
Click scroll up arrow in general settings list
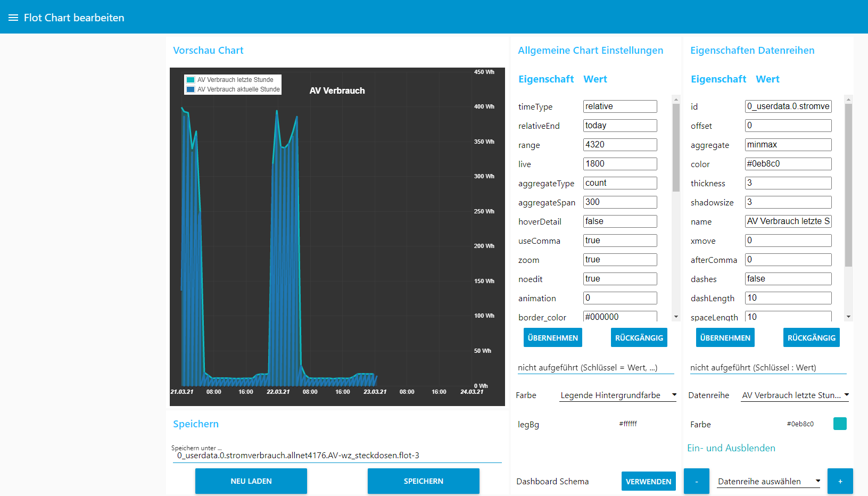pyautogui.click(x=676, y=100)
